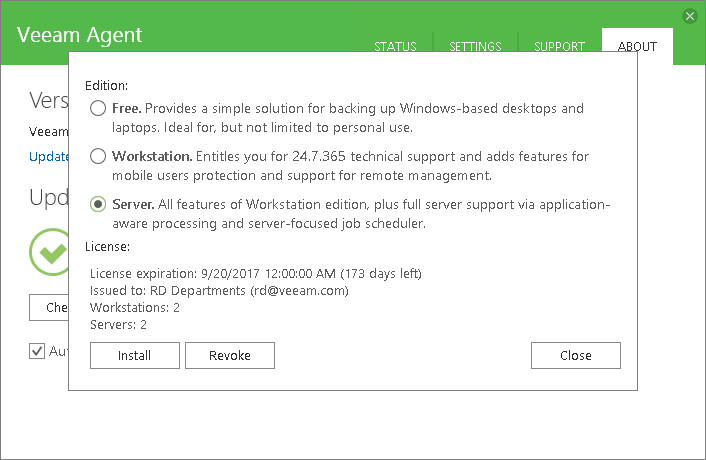Image resolution: width=706 pixels, height=460 pixels.
Task: Close the Veeam Agent window
Action: click(x=690, y=16)
